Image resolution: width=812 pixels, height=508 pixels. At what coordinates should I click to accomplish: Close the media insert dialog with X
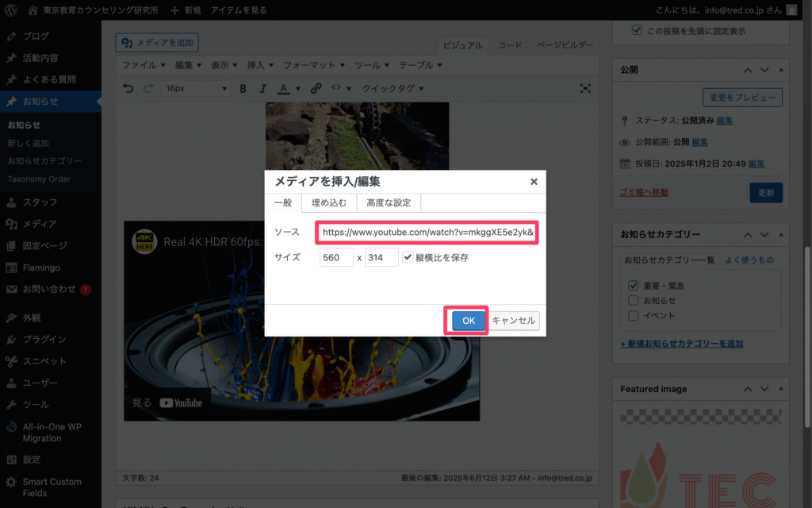[x=534, y=181]
